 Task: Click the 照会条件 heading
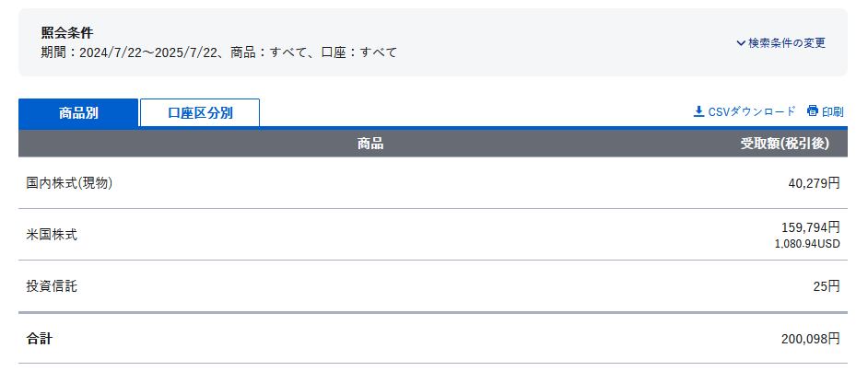click(x=67, y=32)
